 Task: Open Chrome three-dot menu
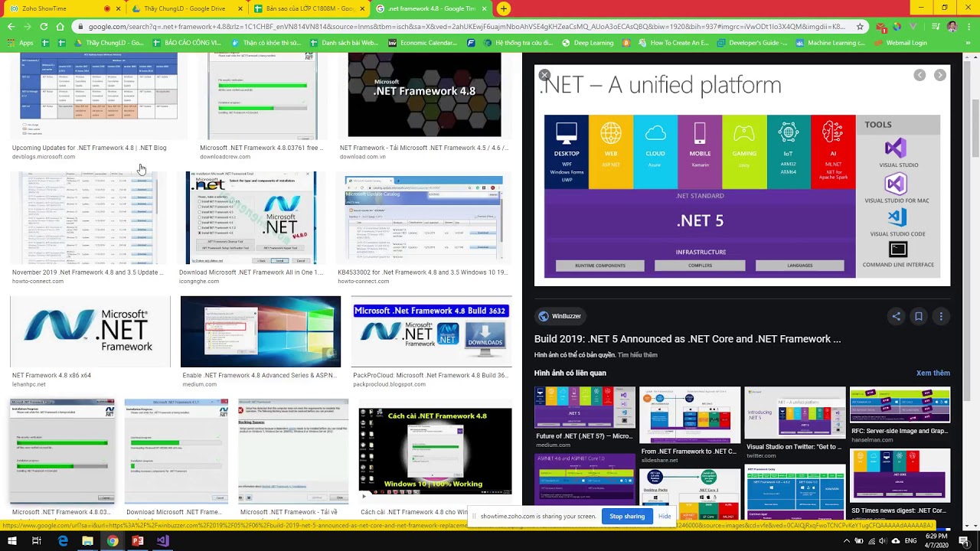pyautogui.click(x=969, y=26)
